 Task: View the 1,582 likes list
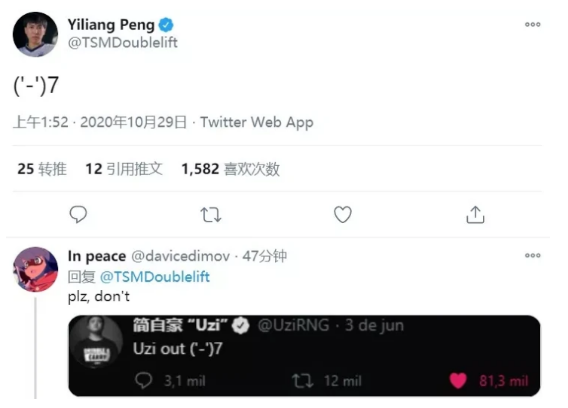(230, 169)
